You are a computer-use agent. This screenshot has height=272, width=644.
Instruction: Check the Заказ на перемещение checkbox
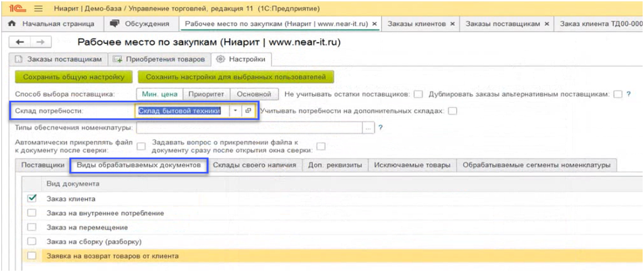pos(32,227)
